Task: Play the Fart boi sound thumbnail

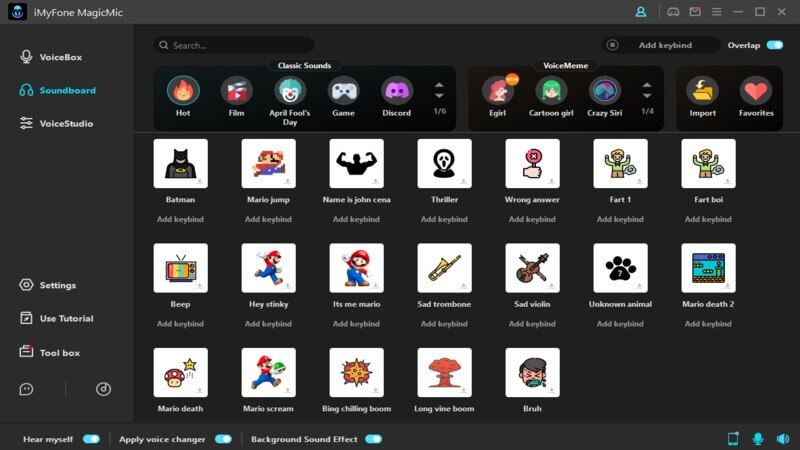Action: click(x=709, y=163)
